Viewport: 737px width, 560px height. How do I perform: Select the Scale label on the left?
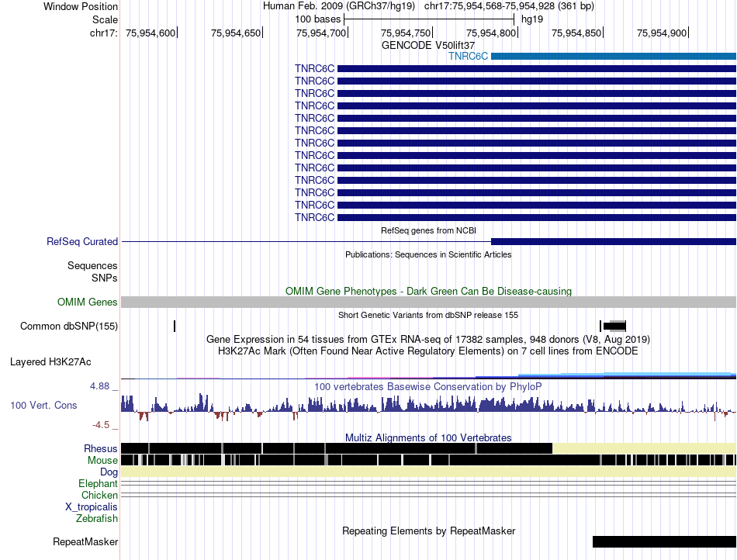(x=105, y=19)
